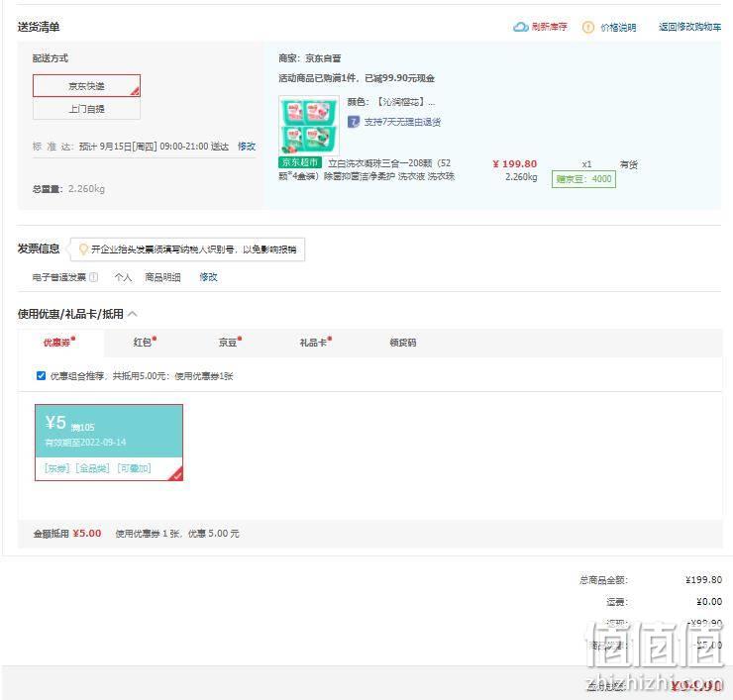Click the 电子普通发票 info icon
This screenshot has width=733, height=700.
tap(93, 277)
